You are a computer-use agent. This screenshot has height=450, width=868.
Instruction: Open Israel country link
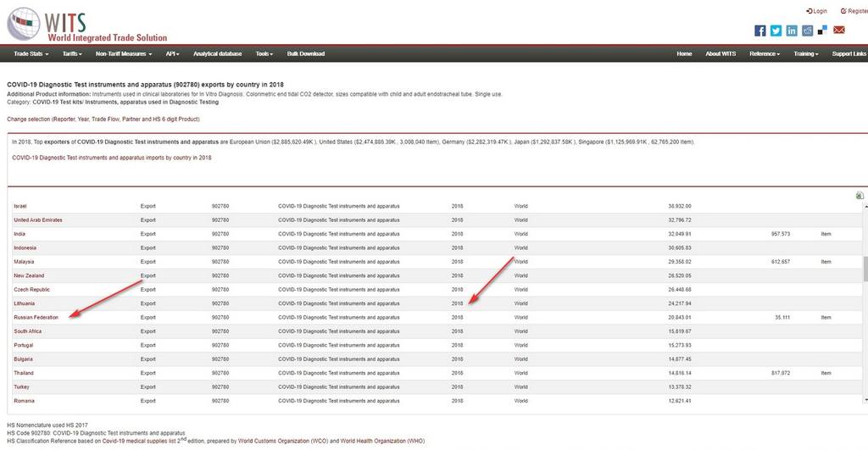coord(20,206)
